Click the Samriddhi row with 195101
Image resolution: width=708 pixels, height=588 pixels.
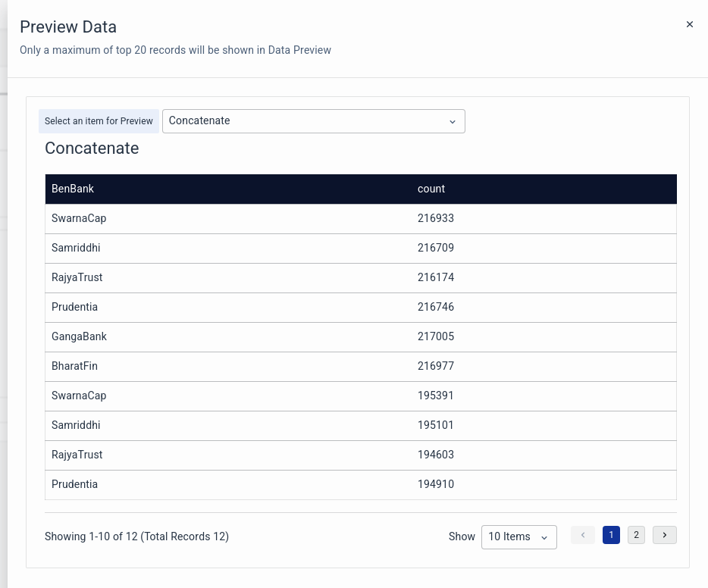point(76,425)
